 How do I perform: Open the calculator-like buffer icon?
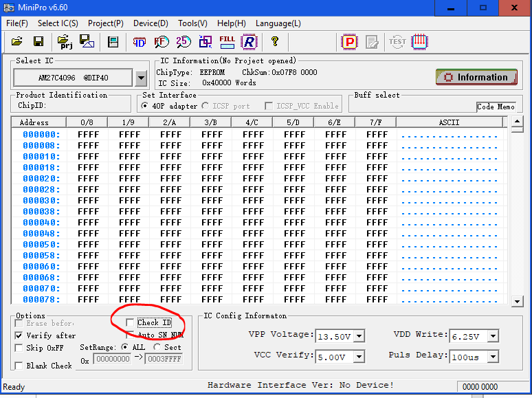click(113, 42)
